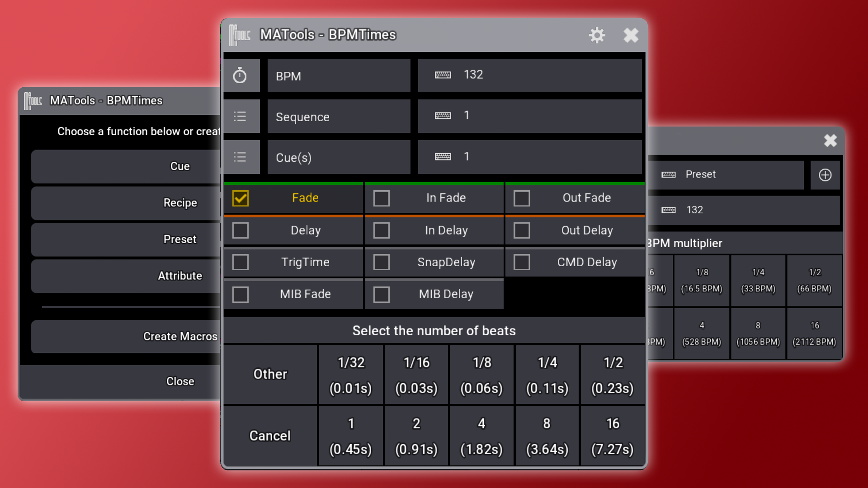Select 2 beats (0.91s)

click(x=416, y=436)
